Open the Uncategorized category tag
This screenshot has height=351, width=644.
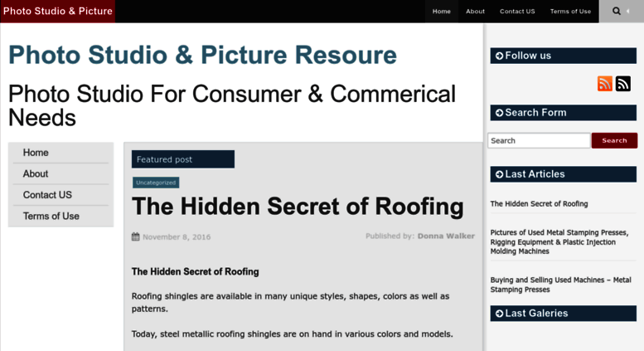(156, 183)
